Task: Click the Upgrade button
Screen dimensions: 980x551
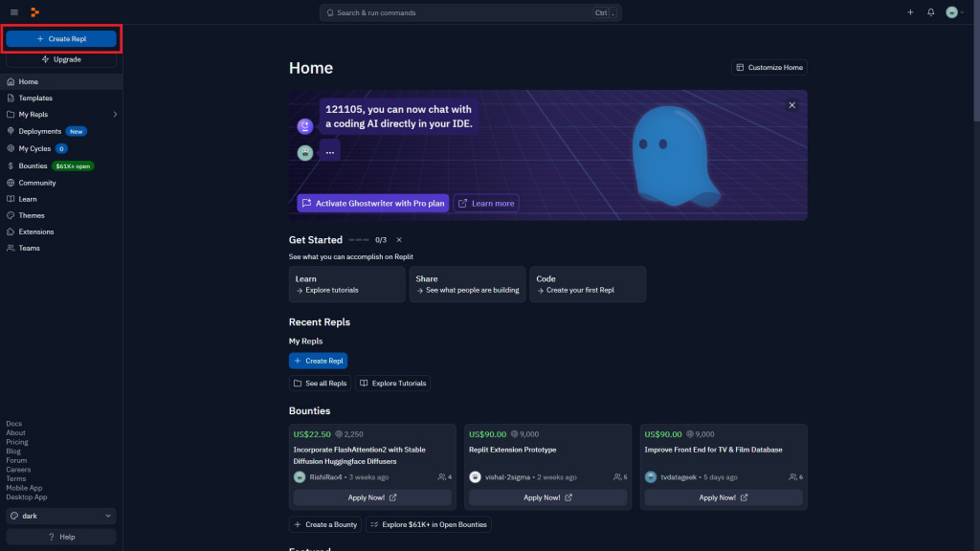Action: 61,59
